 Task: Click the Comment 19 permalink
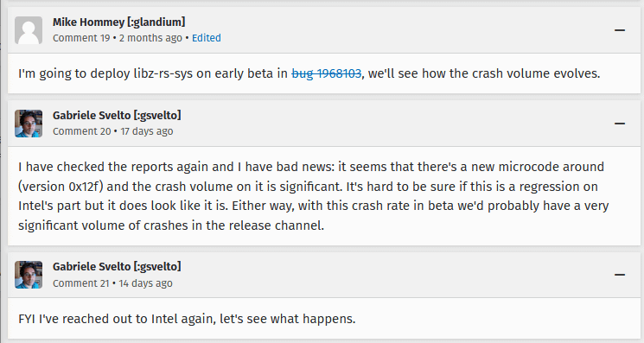coord(81,38)
